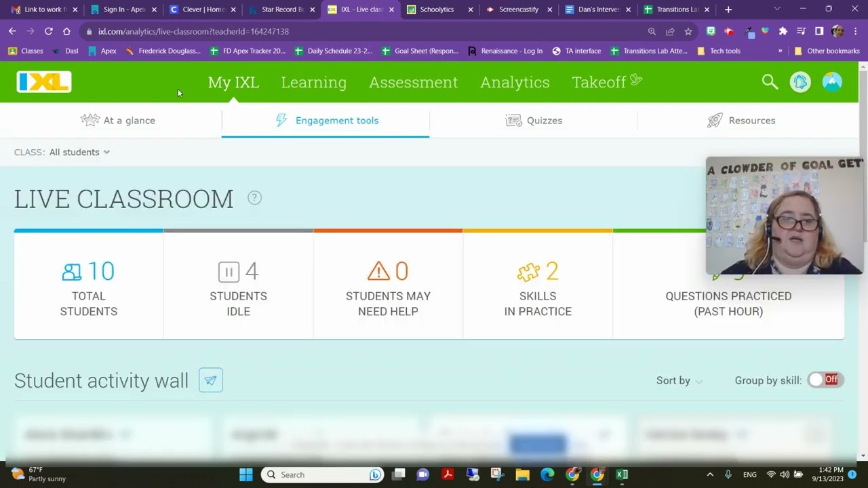Open the Analytics menu

(515, 82)
